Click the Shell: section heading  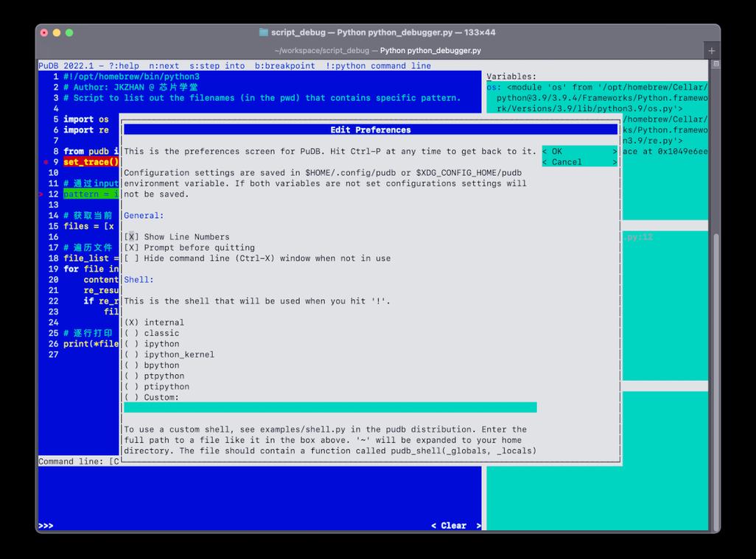pyautogui.click(x=139, y=280)
